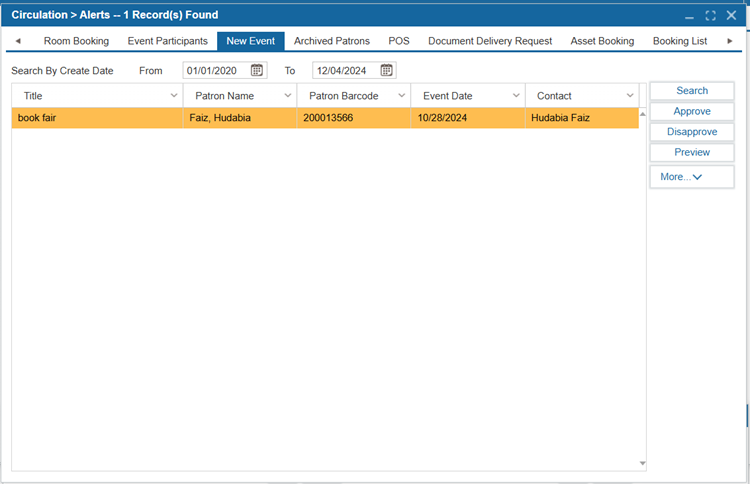Viewport: 750px width, 484px height.
Task: Open the Document Delivery Request tab
Action: click(x=490, y=41)
